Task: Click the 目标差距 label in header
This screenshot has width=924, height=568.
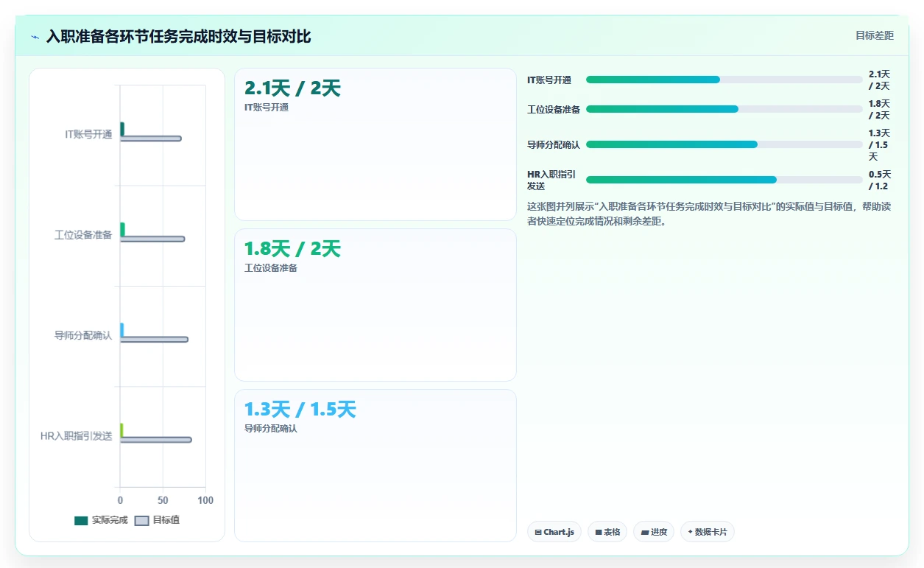Action: (x=875, y=35)
